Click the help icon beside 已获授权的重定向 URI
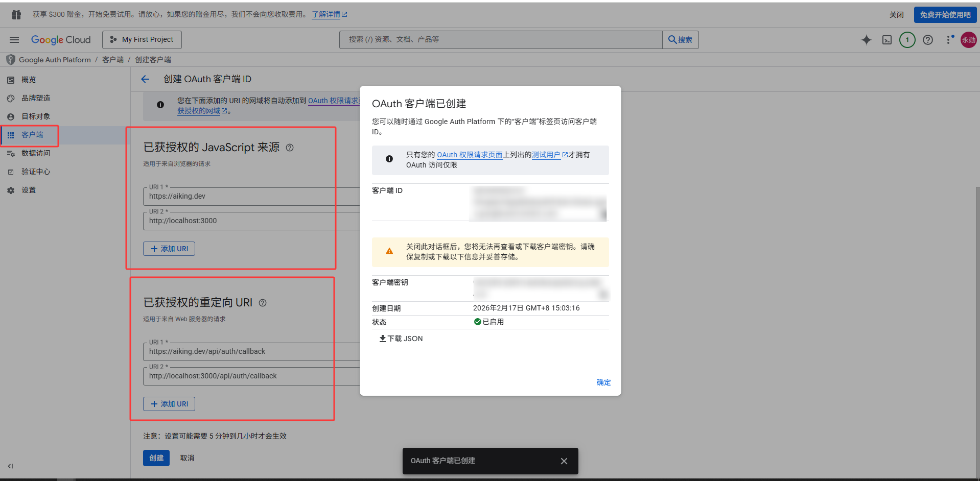980x481 pixels. tap(263, 303)
